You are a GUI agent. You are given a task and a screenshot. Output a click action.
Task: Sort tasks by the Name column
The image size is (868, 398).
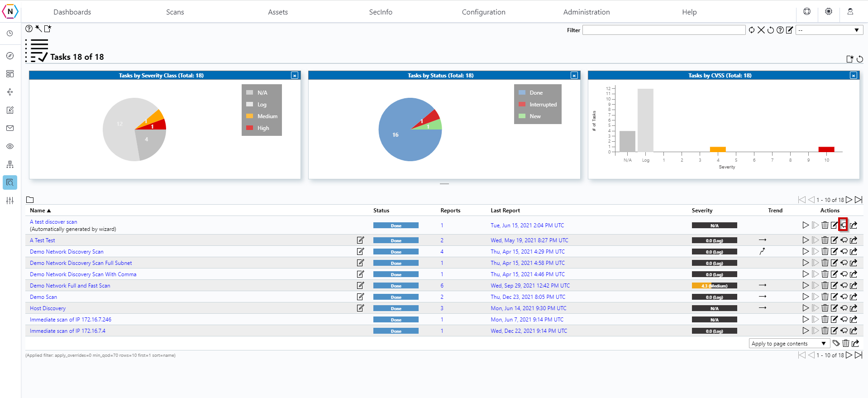tap(40, 211)
